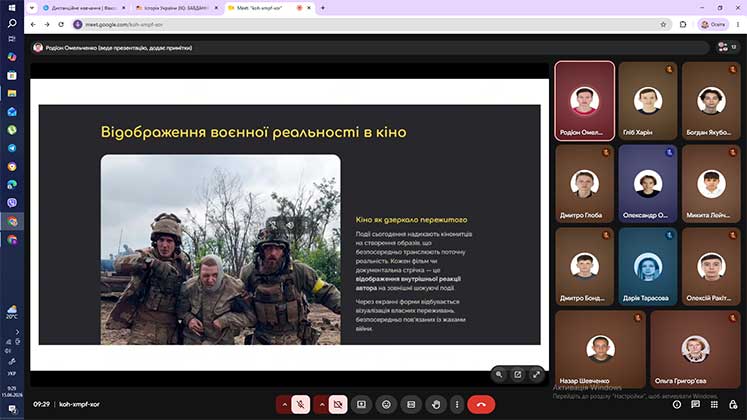Expand camera video settings chevron
This screenshot has height=420, width=747.
pos(322,404)
